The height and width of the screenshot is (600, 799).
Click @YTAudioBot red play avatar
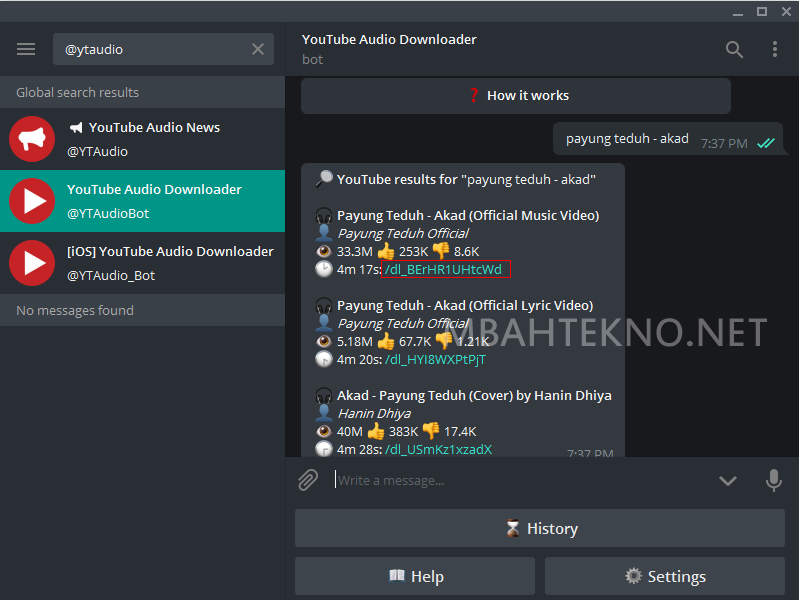click(x=32, y=201)
